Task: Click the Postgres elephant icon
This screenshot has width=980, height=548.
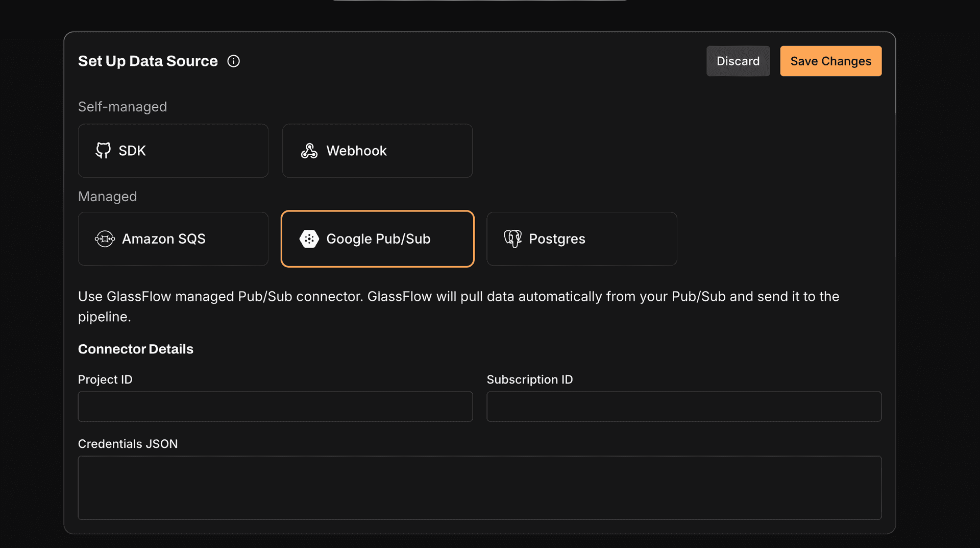Action: click(512, 239)
